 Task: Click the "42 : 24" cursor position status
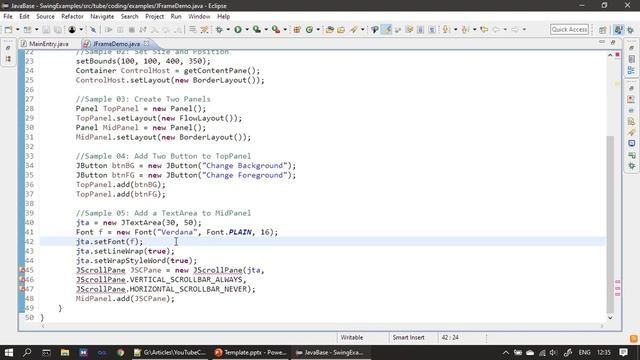pyautogui.click(x=450, y=338)
